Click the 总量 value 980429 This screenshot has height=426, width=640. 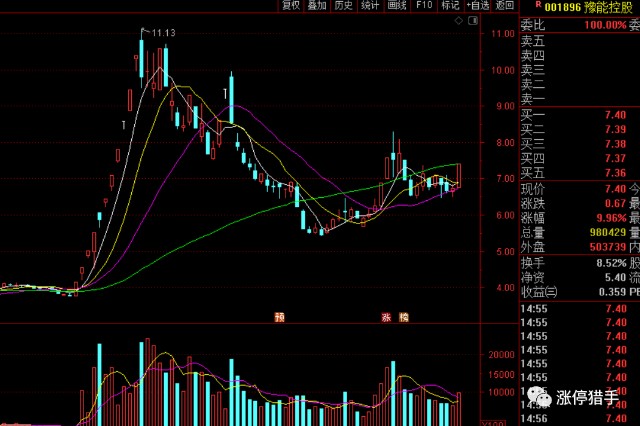pyautogui.click(x=608, y=232)
